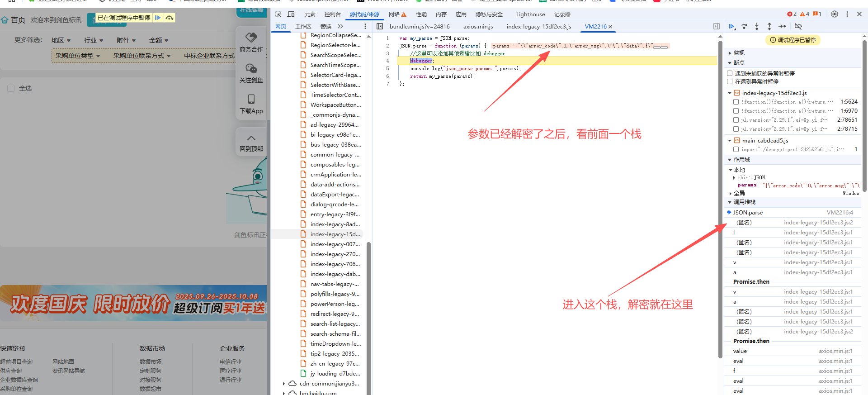Select the 'l' call stack frame
The height and width of the screenshot is (395, 868).
pos(793,233)
